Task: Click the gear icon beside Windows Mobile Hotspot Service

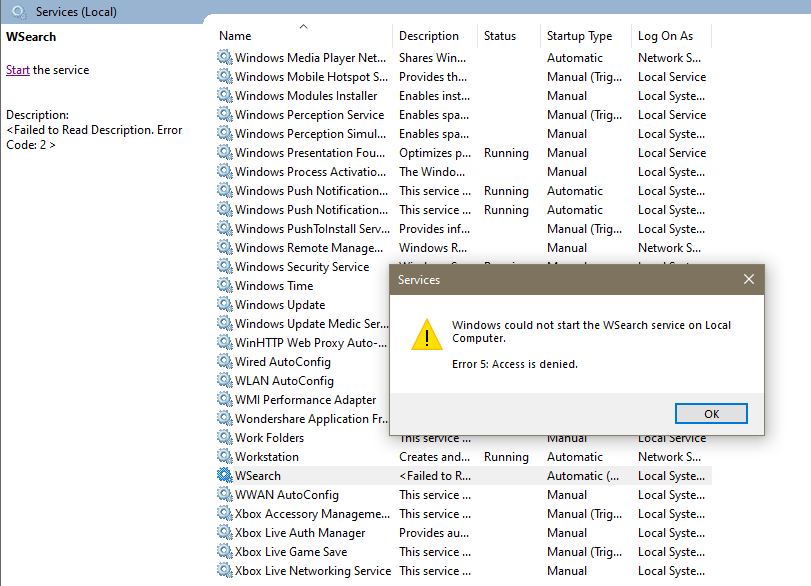Action: (224, 76)
